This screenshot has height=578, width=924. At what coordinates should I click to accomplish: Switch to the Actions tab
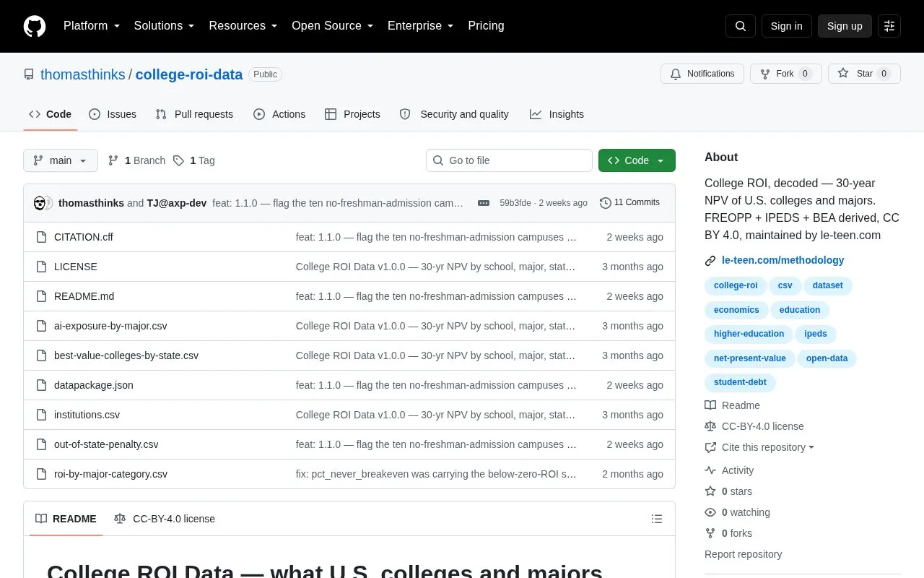pos(279,114)
